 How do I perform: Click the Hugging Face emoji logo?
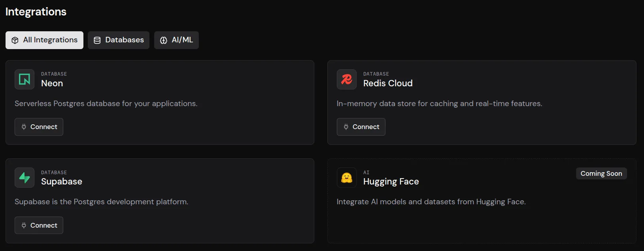(347, 177)
